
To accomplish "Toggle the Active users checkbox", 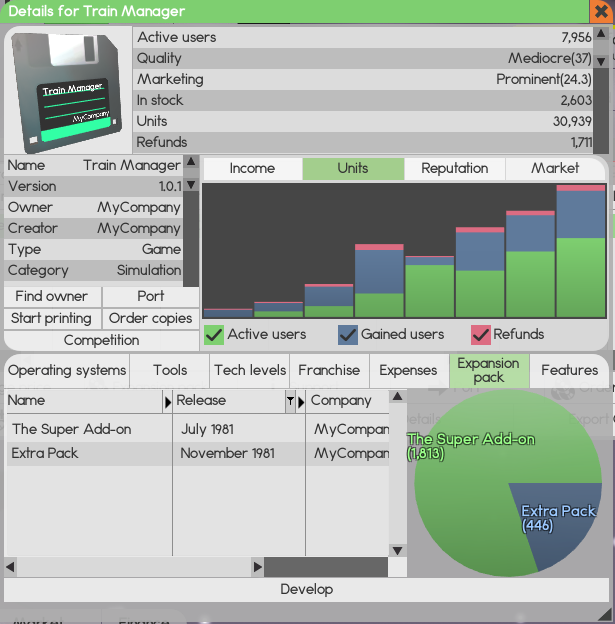I will [214, 334].
